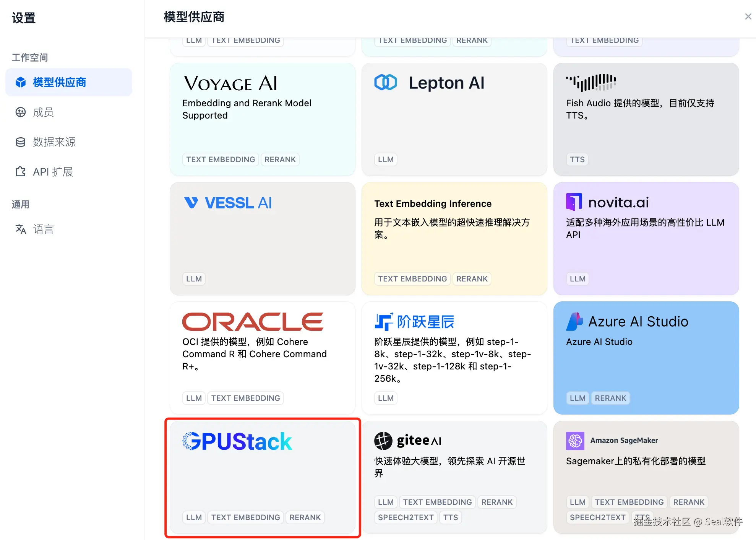Open the 数据来源 data source section

point(54,142)
